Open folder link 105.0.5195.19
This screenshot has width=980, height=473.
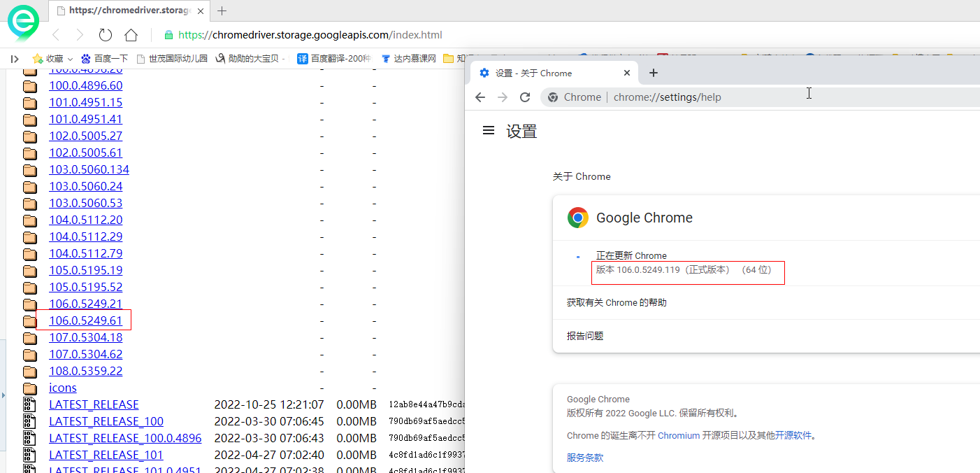[x=85, y=270]
